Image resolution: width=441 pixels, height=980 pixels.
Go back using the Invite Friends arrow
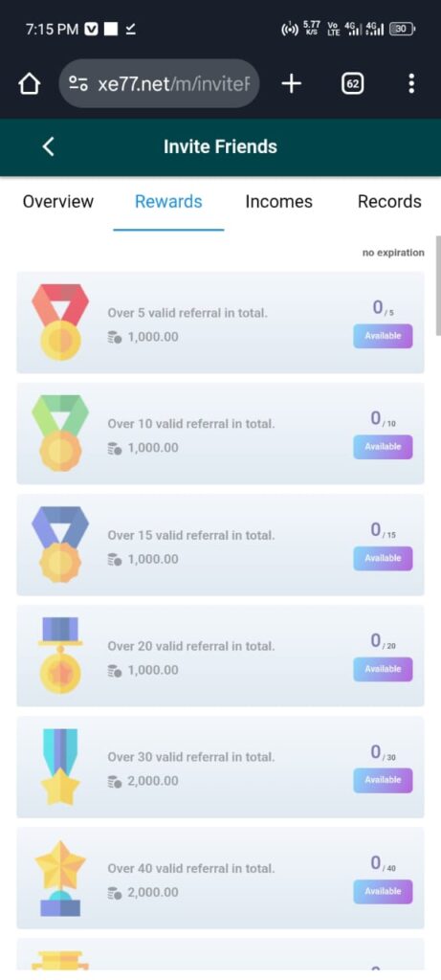pyautogui.click(x=48, y=146)
